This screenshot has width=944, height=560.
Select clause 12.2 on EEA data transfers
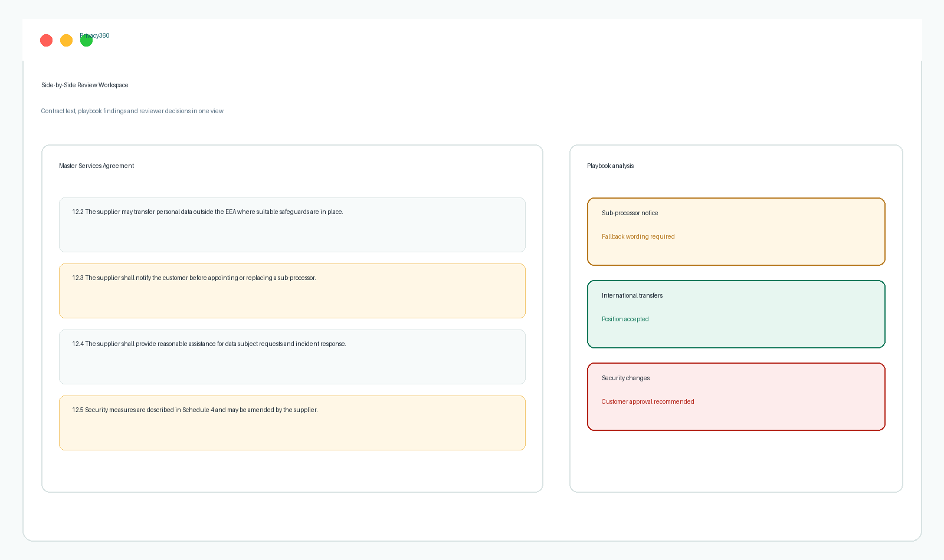pos(292,225)
